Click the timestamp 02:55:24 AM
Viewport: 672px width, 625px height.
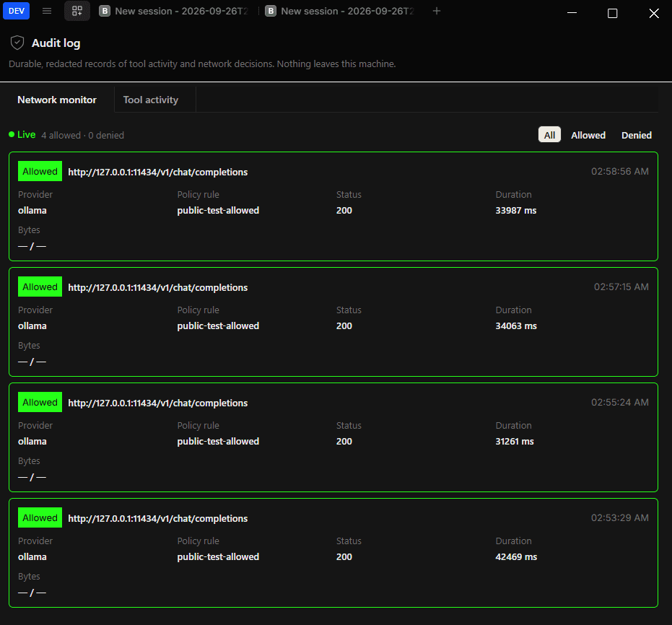(620, 402)
